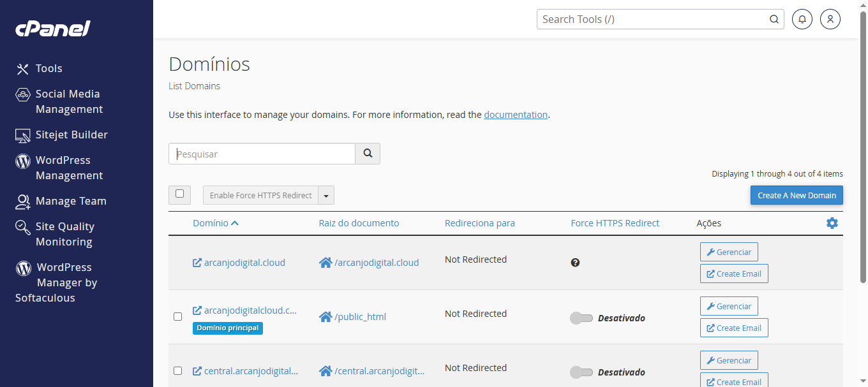Click the notifications bell icon
Image resolution: width=868 pixels, height=387 pixels.
pyautogui.click(x=802, y=19)
